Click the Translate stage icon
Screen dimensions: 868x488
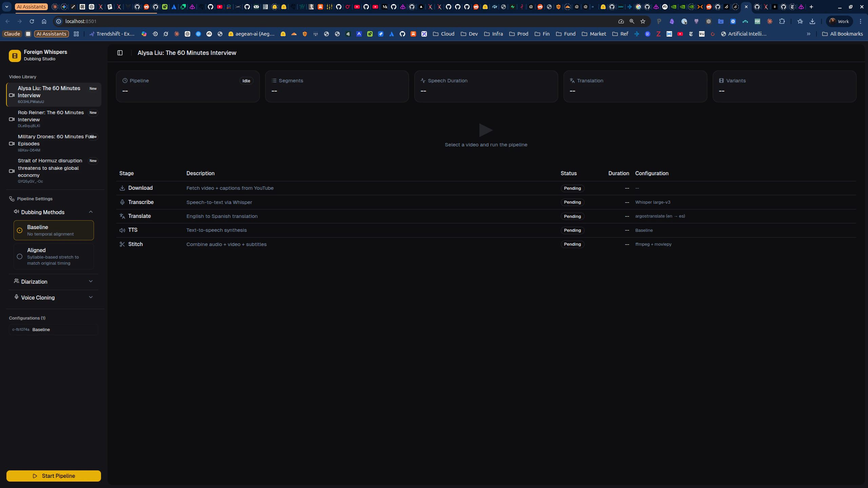point(122,216)
